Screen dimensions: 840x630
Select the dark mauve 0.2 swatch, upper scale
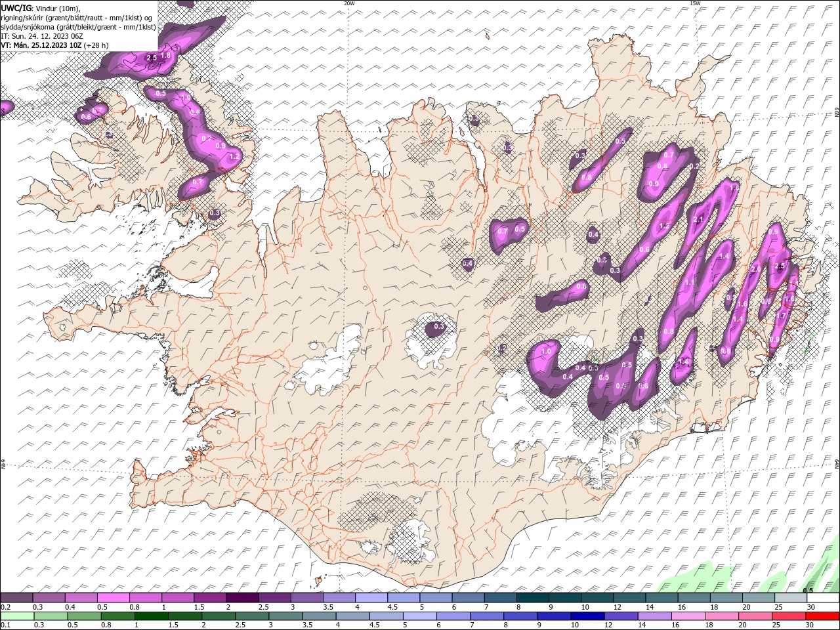16,598
